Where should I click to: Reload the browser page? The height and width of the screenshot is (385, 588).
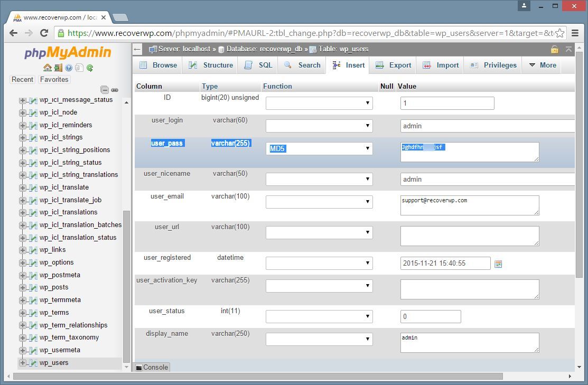tap(44, 33)
